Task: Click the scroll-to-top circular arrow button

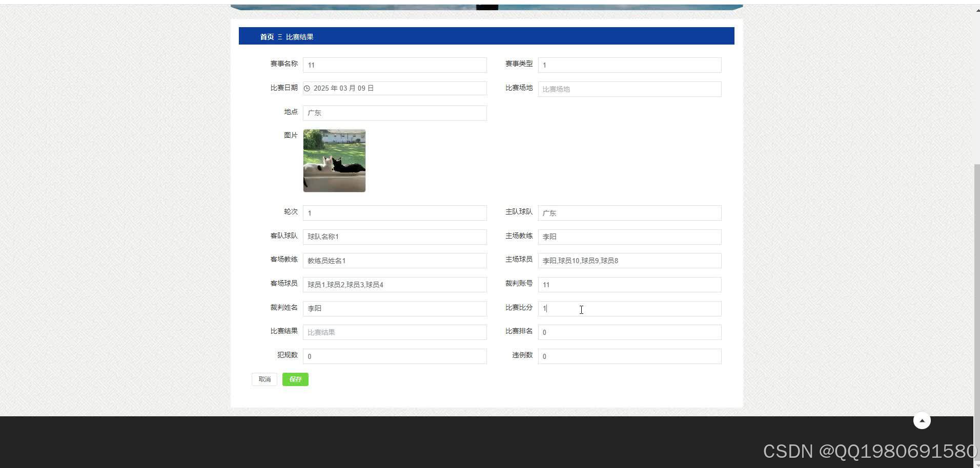Action: (922, 420)
